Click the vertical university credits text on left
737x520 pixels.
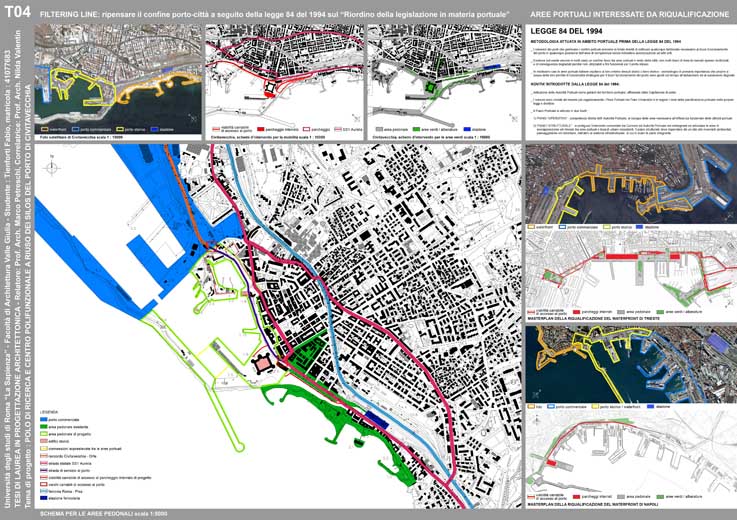(x=17, y=268)
